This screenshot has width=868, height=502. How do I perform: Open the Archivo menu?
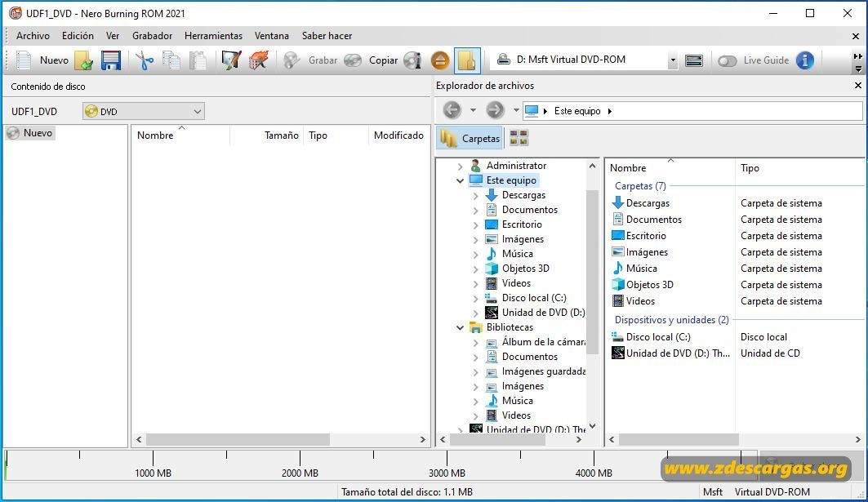[x=33, y=35]
